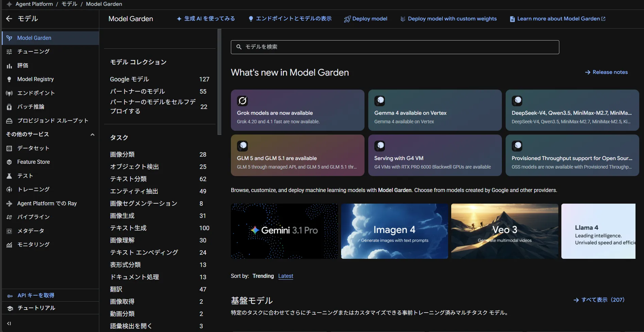The width and height of the screenshot is (644, 332).
Task: Click the icon on Serving with G4 VM card
Action: (x=380, y=146)
